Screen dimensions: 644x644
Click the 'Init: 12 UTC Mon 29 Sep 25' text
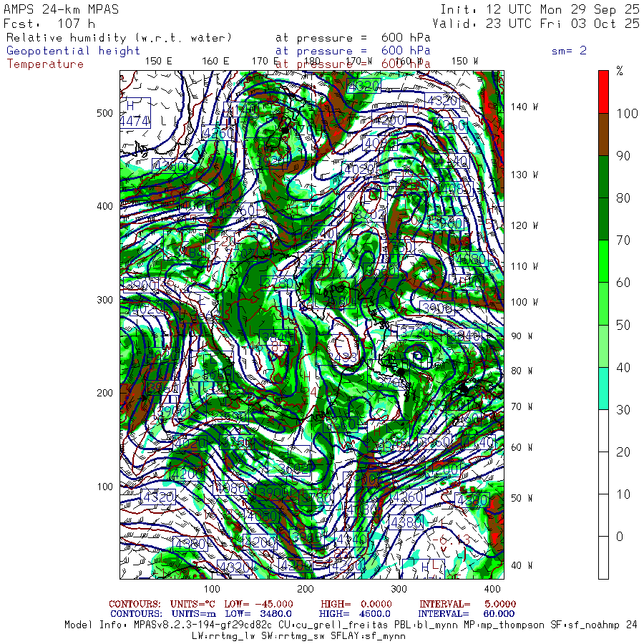[540, 9]
